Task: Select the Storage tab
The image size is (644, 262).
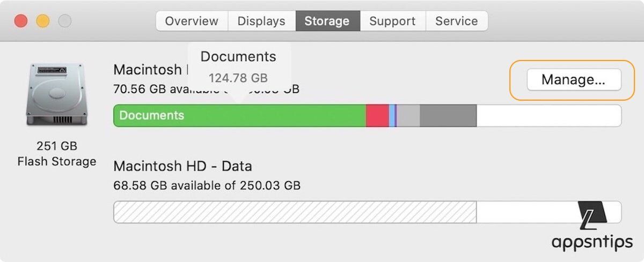Action: (x=327, y=21)
